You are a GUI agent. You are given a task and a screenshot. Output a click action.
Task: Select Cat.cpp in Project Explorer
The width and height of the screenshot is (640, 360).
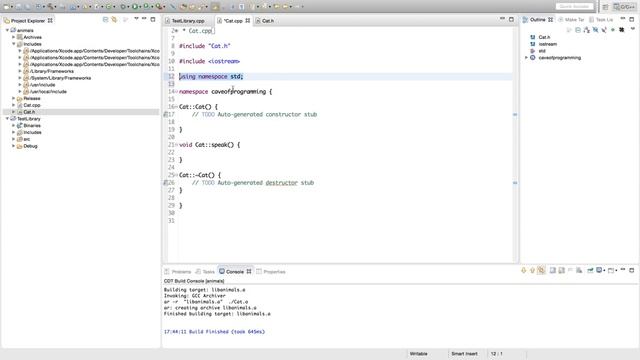click(x=31, y=105)
